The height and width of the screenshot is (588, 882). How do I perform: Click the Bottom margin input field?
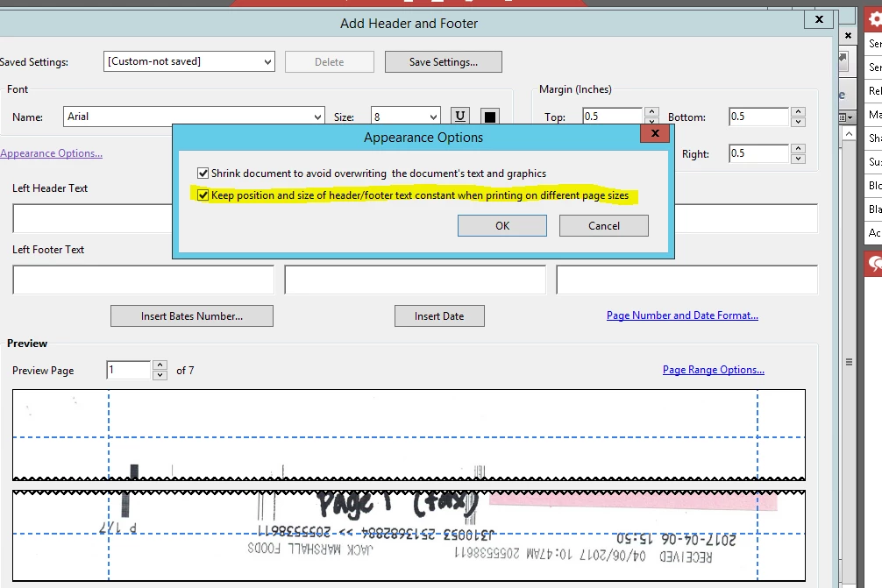click(x=758, y=117)
